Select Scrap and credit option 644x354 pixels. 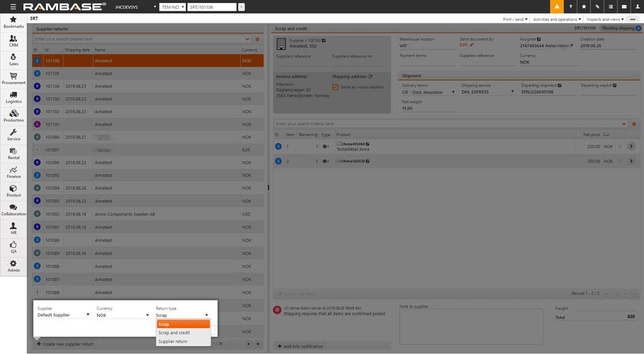(x=174, y=333)
